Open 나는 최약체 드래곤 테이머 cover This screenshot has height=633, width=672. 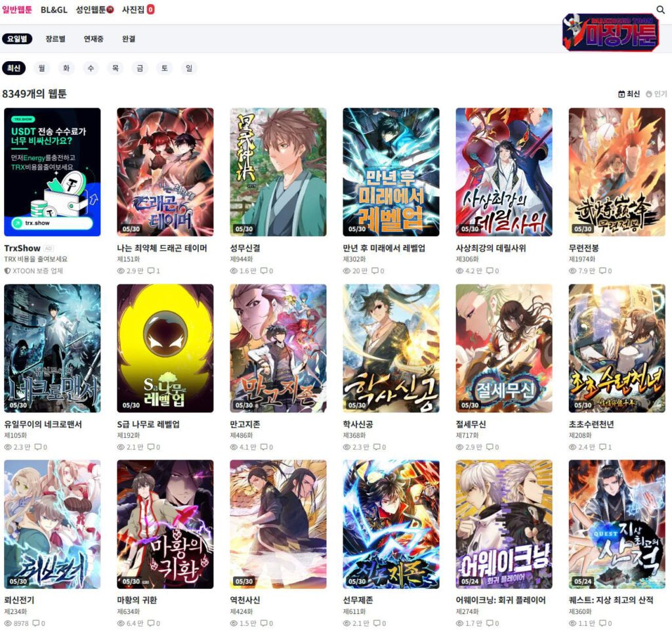(165, 172)
